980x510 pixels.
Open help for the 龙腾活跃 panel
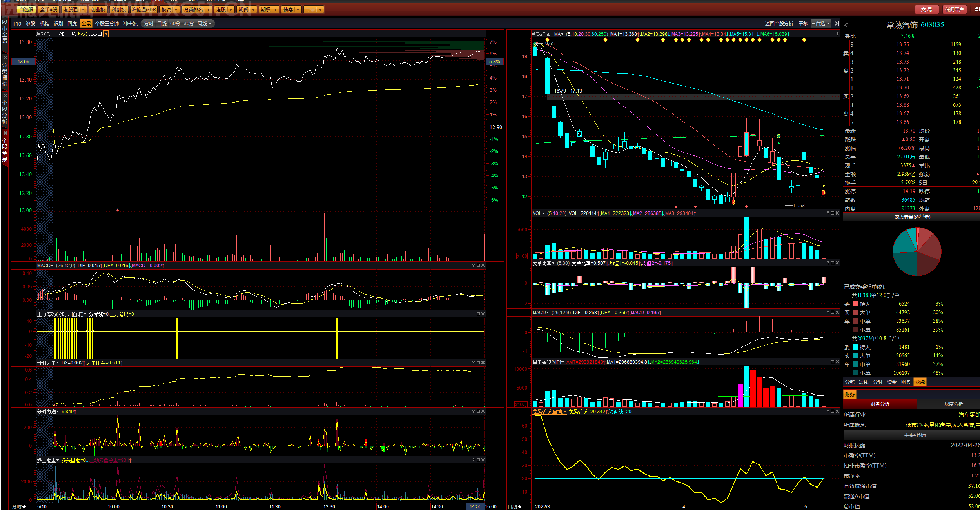(x=828, y=412)
